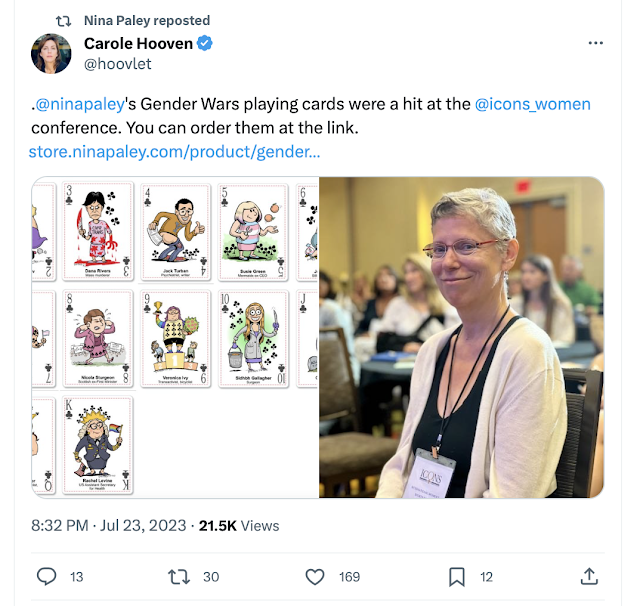Screen dimensions: 640x606
Task: Open the Nina Paley reposted label
Action: click(147, 20)
